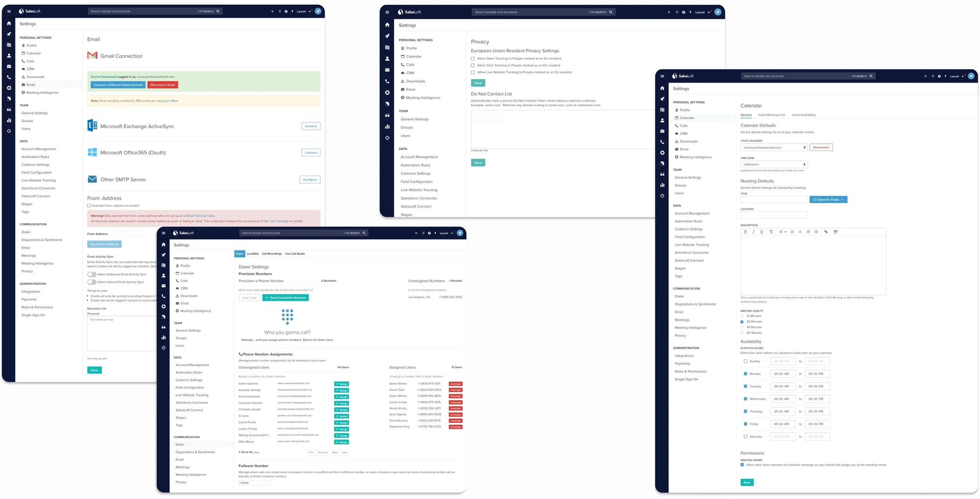Click hamburger menu icon in Dialer Settings window

[x=163, y=233]
